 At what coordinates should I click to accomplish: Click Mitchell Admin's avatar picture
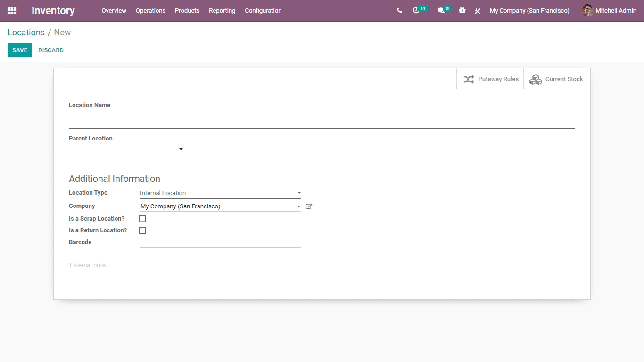[x=587, y=10]
